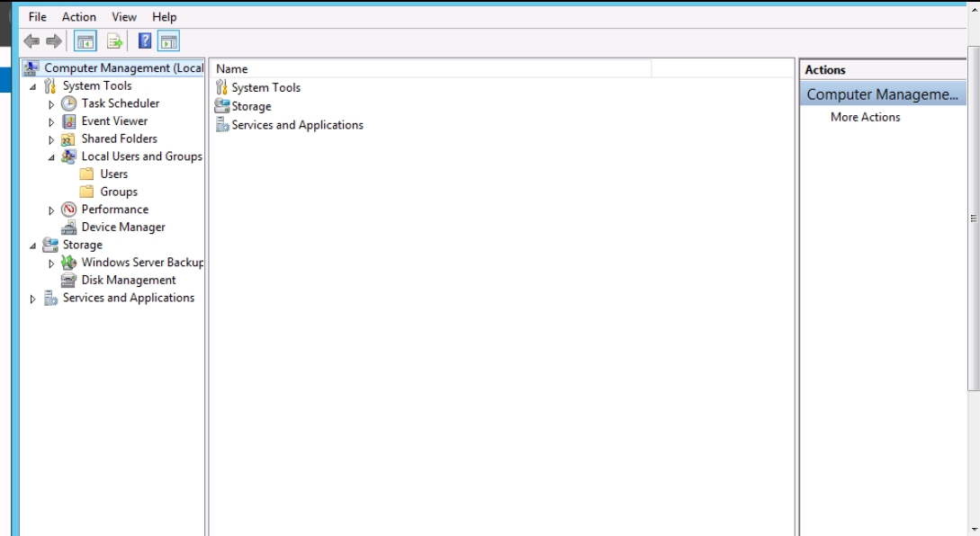Select Device Manager label in the tree

pos(123,227)
